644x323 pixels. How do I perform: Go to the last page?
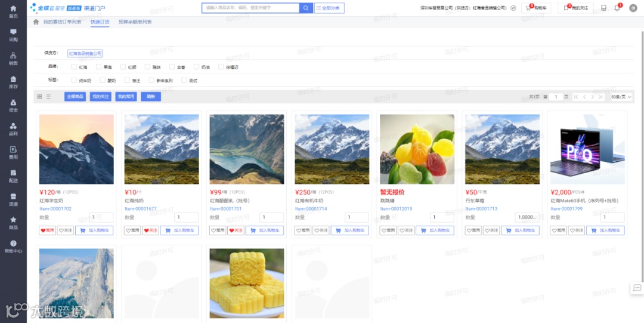point(600,97)
